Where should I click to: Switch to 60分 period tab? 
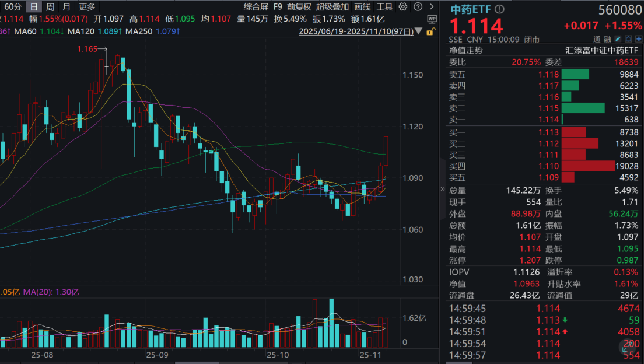[12, 6]
